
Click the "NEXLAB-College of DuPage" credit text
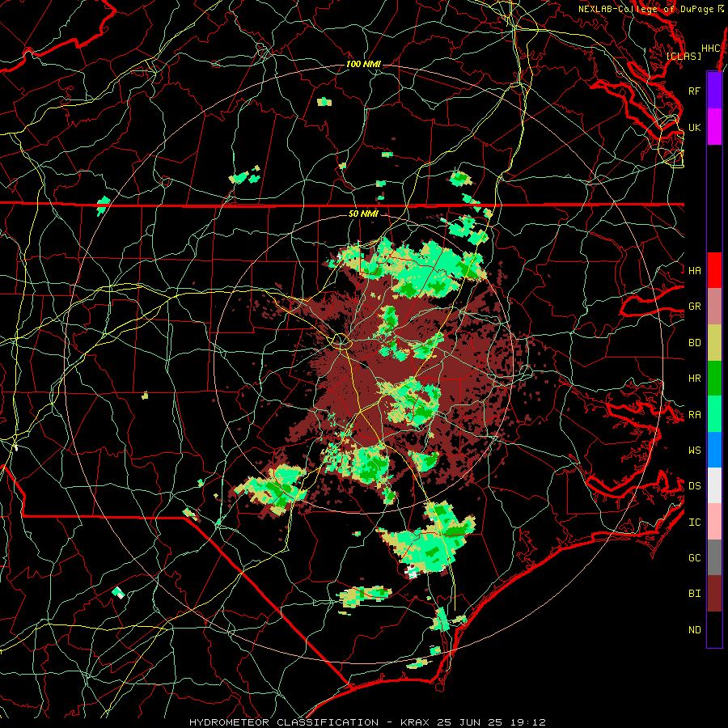point(645,9)
